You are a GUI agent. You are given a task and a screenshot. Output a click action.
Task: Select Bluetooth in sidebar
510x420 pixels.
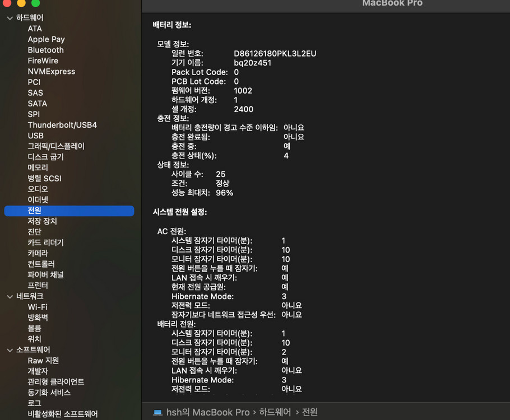(45, 50)
